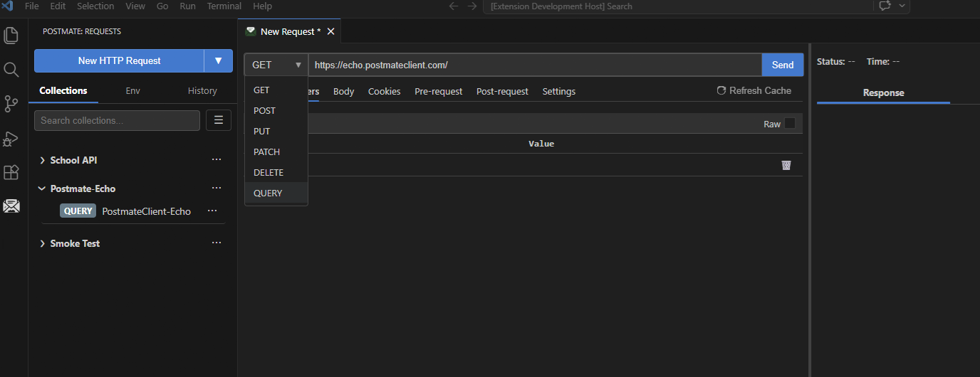980x377 pixels.
Task: Select the Response tab
Action: (x=883, y=93)
